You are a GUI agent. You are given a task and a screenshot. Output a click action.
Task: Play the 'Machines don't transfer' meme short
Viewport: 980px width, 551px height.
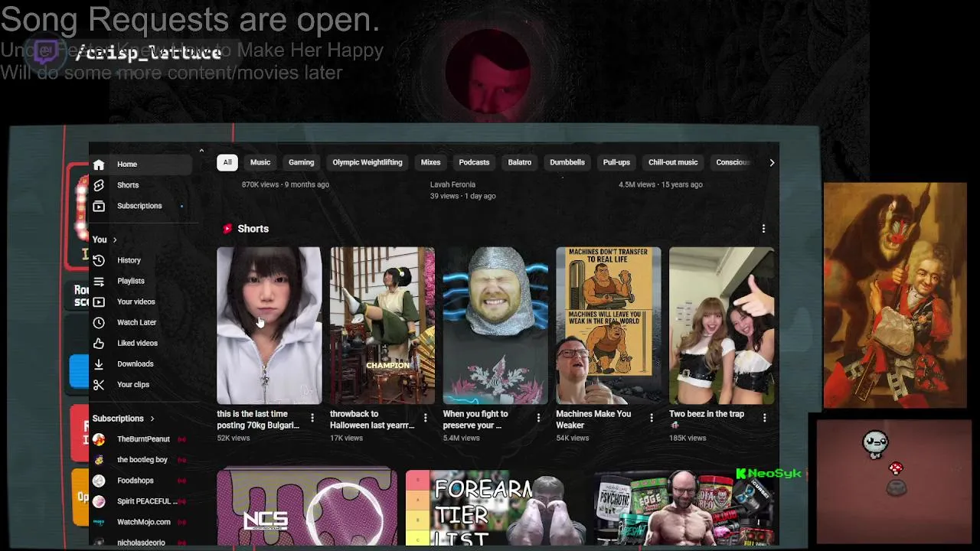tap(609, 325)
